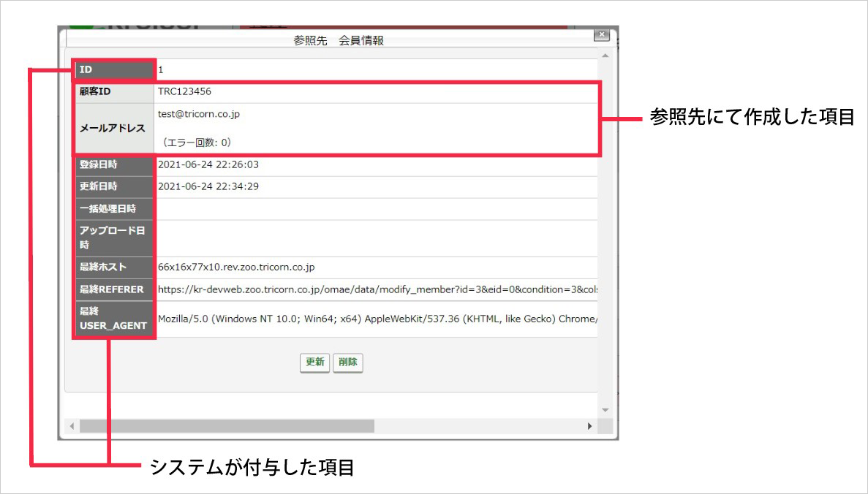This screenshot has width=868, height=494.
Task: Click the vertical scrollbar down arrow
Action: 605,410
